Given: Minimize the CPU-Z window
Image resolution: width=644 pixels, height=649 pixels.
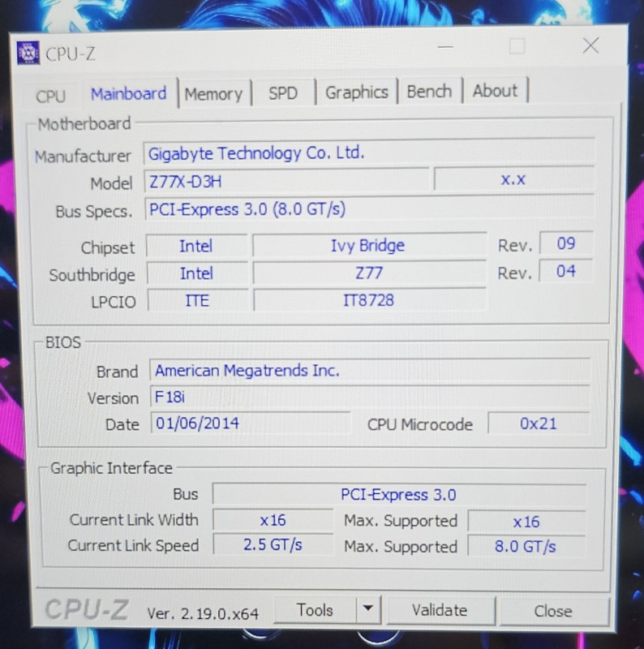Looking at the screenshot, I should [x=445, y=47].
